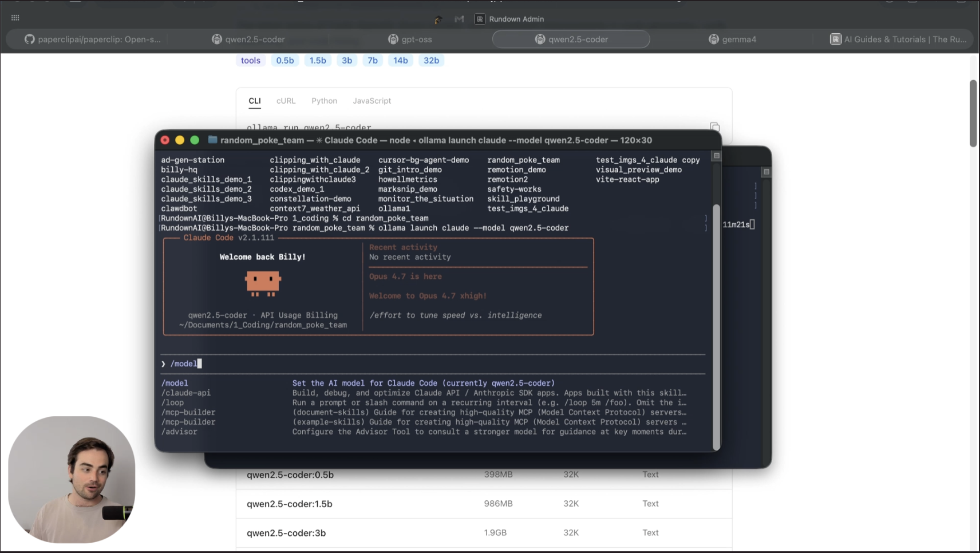Viewport: 980px width, 553px height.
Task: Click the scrollback marker icon in the back terminal
Action: click(766, 172)
